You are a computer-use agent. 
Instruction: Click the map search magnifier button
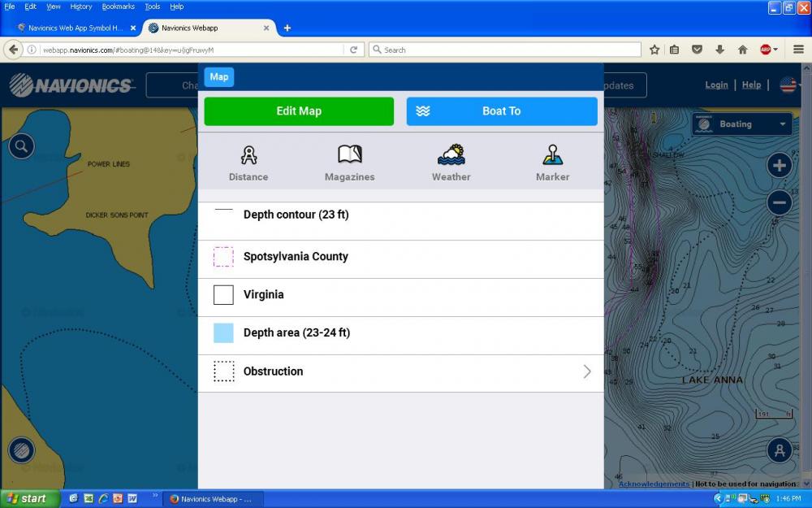pos(21,146)
